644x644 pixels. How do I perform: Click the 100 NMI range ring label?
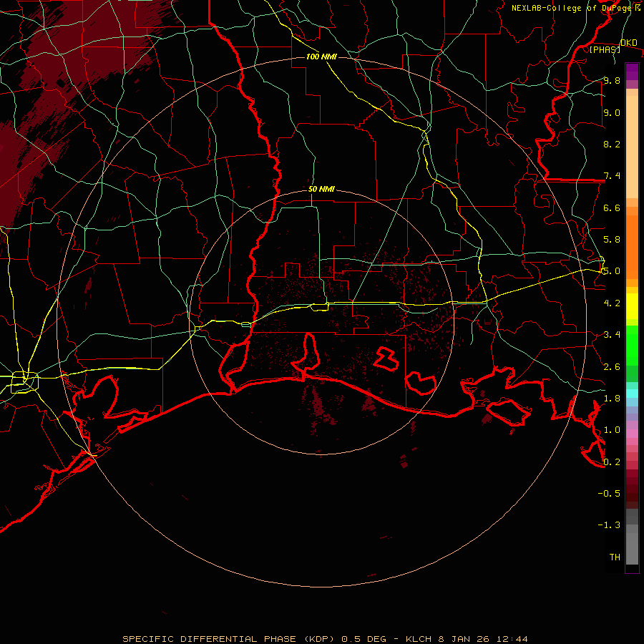tap(321, 57)
